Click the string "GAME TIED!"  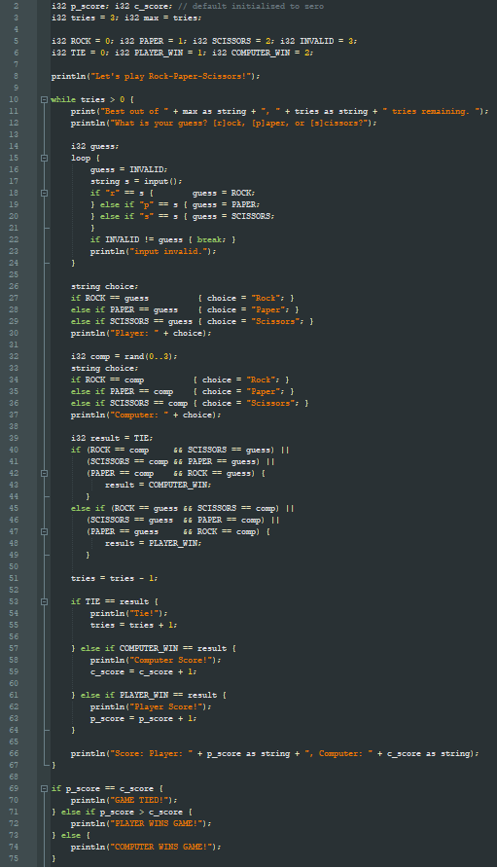(141, 801)
